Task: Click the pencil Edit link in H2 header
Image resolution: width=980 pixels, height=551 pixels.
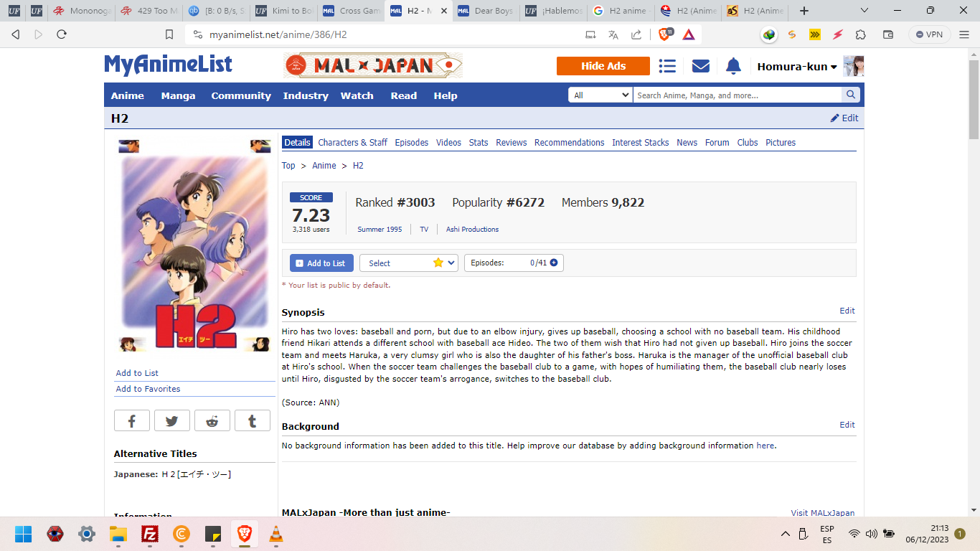Action: pos(844,118)
